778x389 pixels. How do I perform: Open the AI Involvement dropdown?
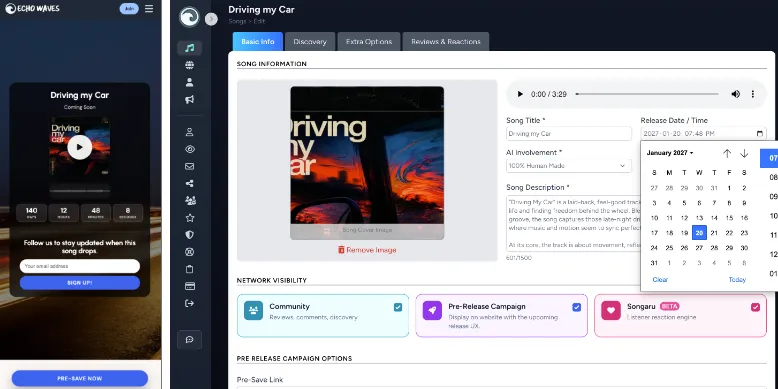tap(569, 166)
